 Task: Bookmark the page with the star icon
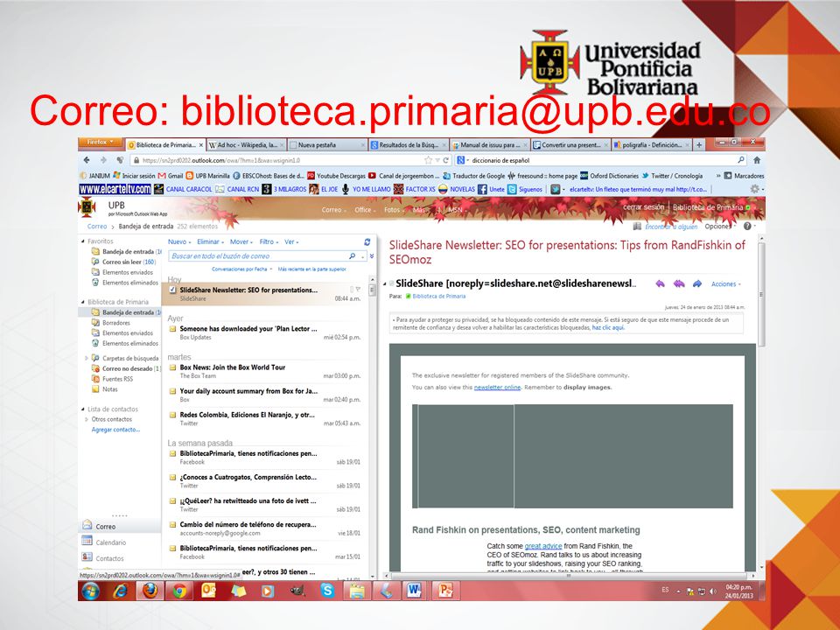point(428,160)
